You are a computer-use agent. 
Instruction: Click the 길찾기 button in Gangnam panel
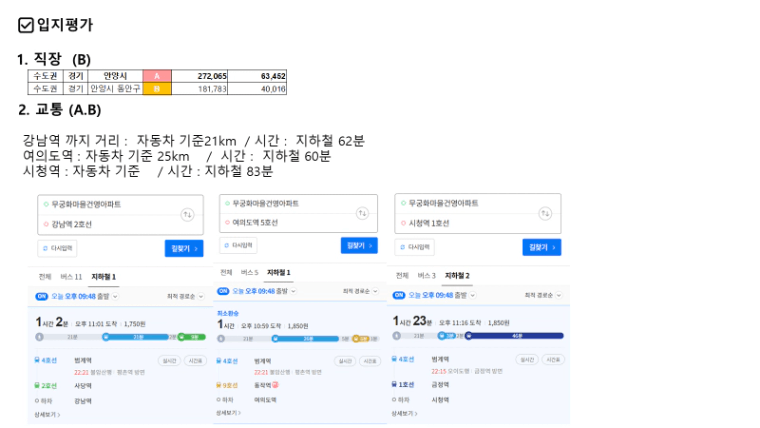pyautogui.click(x=184, y=249)
